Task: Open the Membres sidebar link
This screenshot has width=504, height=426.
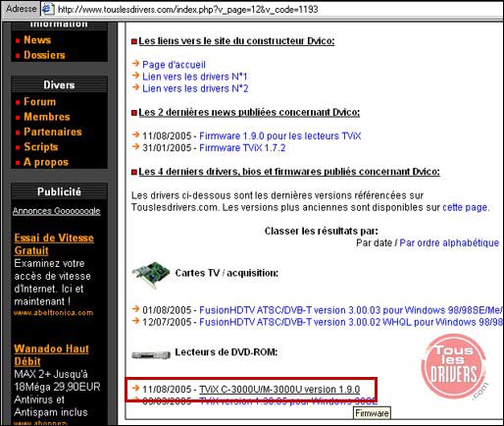Action: pos(47,117)
